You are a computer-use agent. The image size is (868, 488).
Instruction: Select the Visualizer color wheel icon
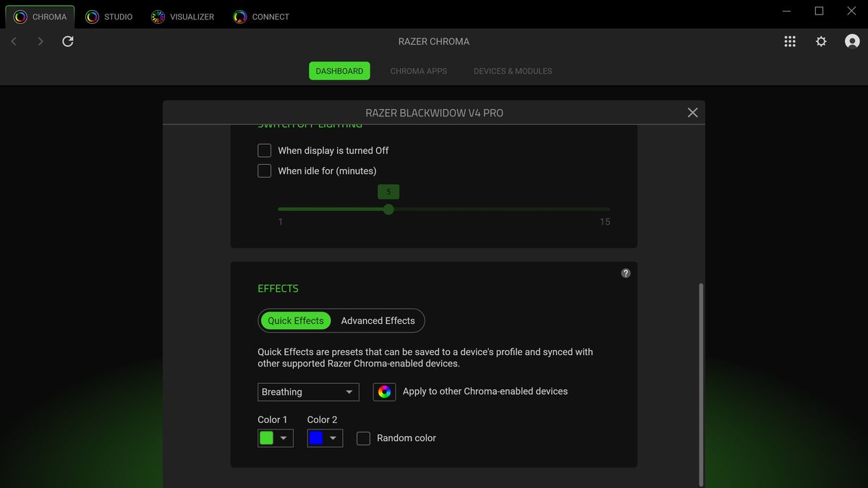pos(158,16)
